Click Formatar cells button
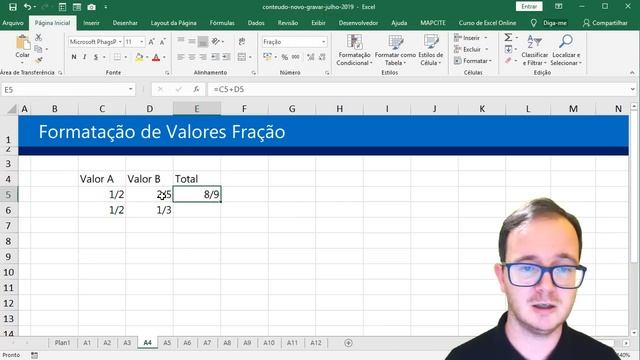The height and width of the screenshot is (360, 640). click(473, 60)
